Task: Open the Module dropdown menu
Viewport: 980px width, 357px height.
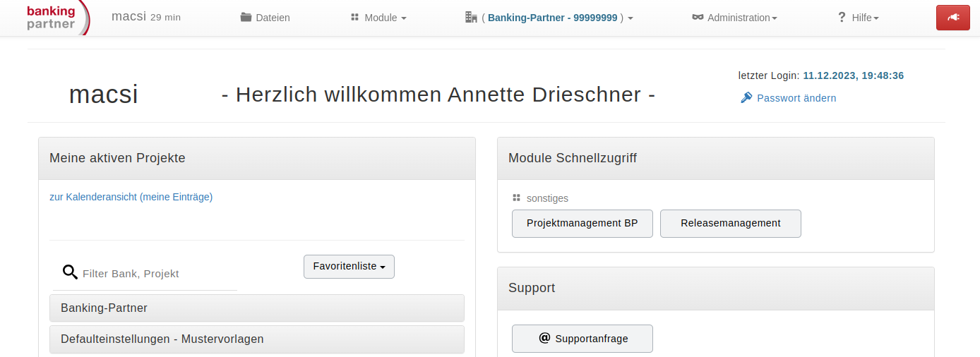Action: pos(378,18)
